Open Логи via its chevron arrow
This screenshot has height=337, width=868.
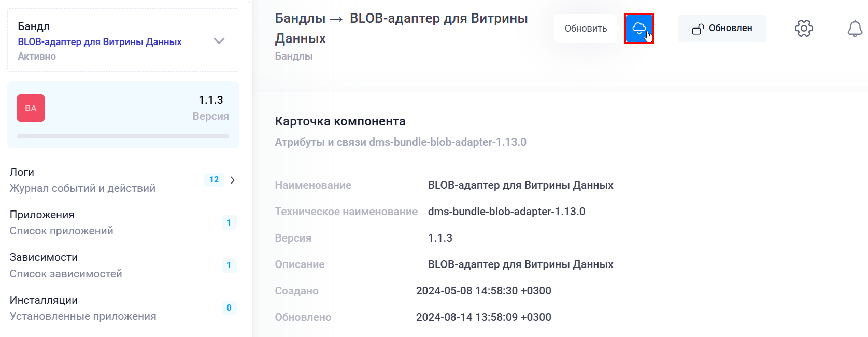click(x=233, y=180)
